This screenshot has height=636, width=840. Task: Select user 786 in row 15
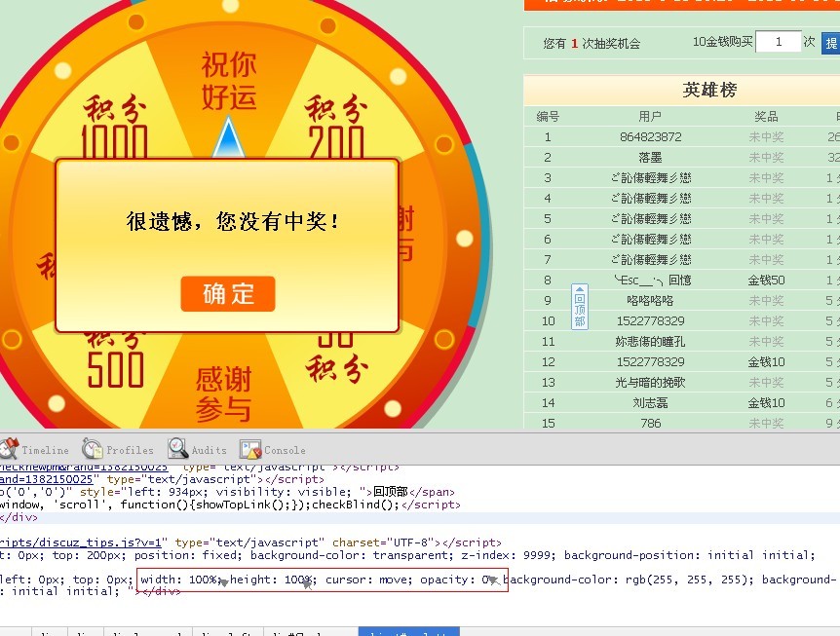pos(650,423)
